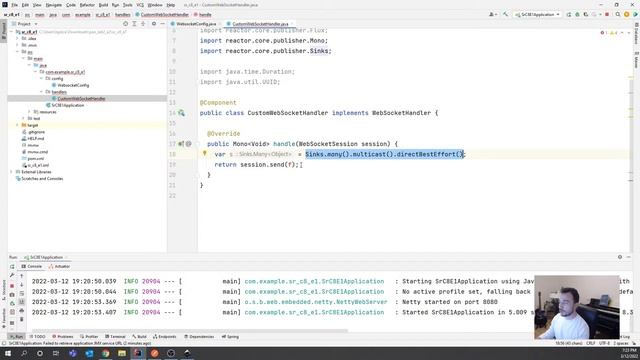Viewport: 640px width, 360px height.
Task: Click the red Stop icon in Run panel
Action: click(x=12, y=286)
